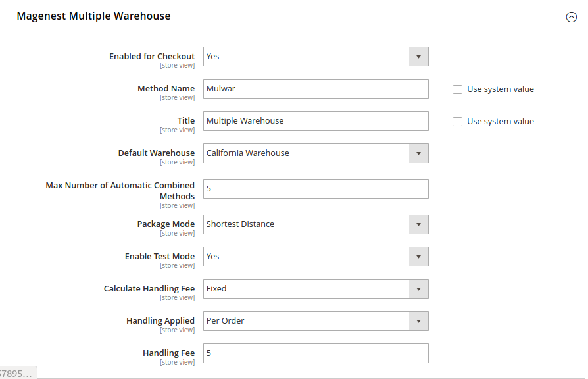The image size is (588, 379).
Task: Open the Default Warehouse dropdown
Action: (x=316, y=153)
